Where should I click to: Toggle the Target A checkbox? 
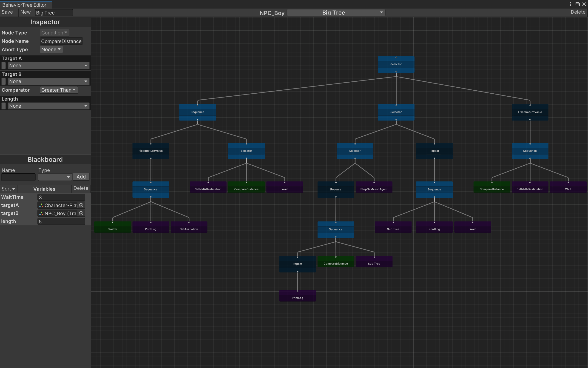pos(4,66)
